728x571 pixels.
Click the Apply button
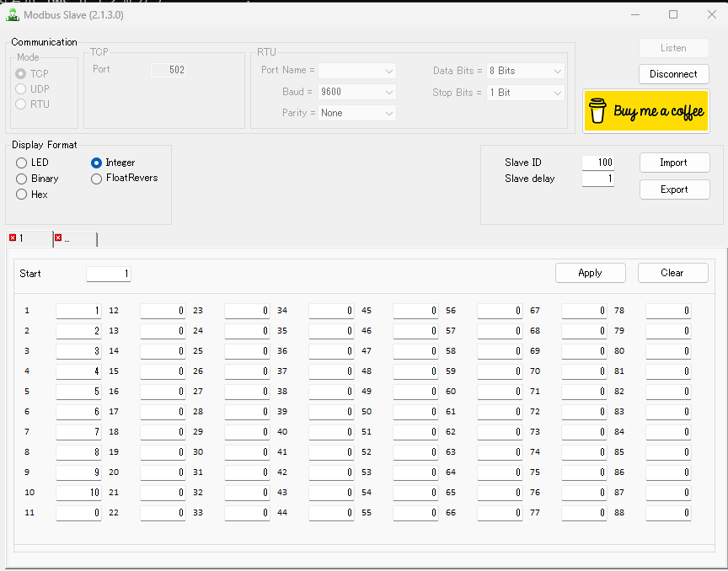[590, 273]
